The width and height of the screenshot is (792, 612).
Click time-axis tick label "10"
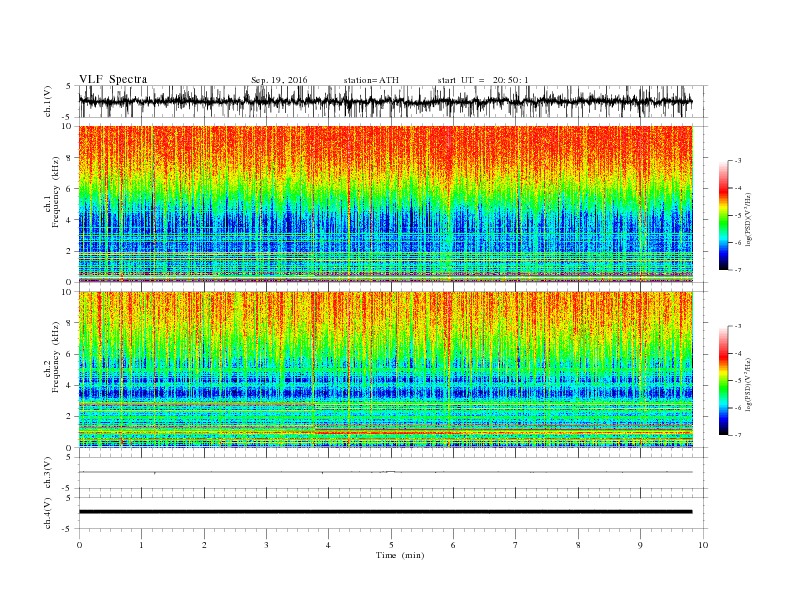tap(703, 545)
